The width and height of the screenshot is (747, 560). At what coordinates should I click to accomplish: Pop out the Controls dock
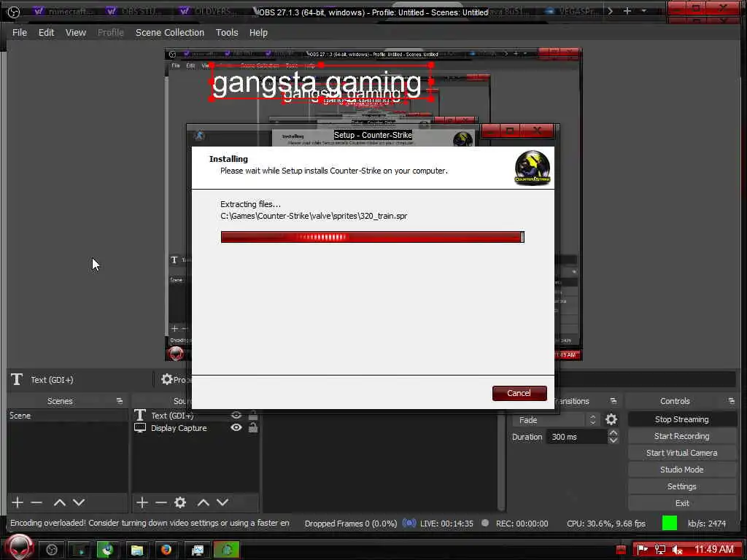(x=732, y=401)
